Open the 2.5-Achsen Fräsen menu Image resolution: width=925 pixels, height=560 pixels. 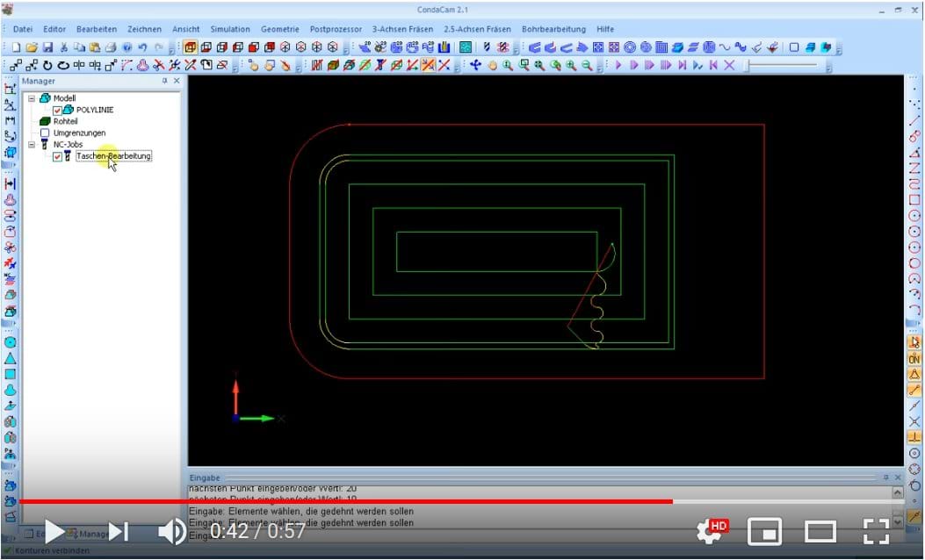[477, 29]
